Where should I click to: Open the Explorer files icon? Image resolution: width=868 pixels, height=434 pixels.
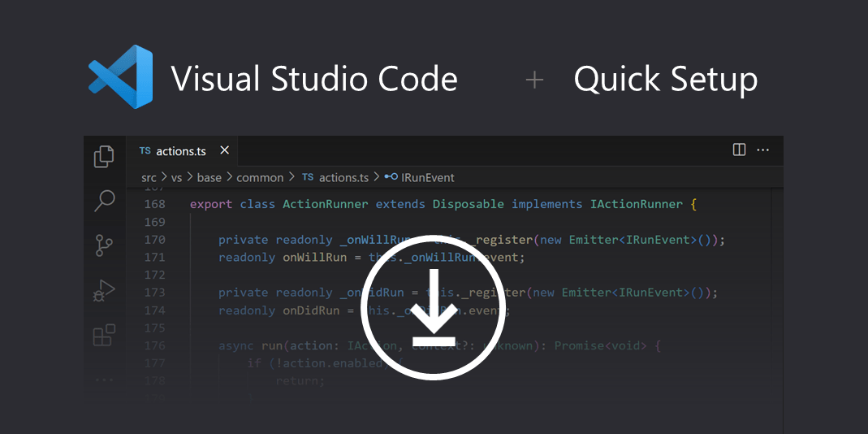[104, 157]
